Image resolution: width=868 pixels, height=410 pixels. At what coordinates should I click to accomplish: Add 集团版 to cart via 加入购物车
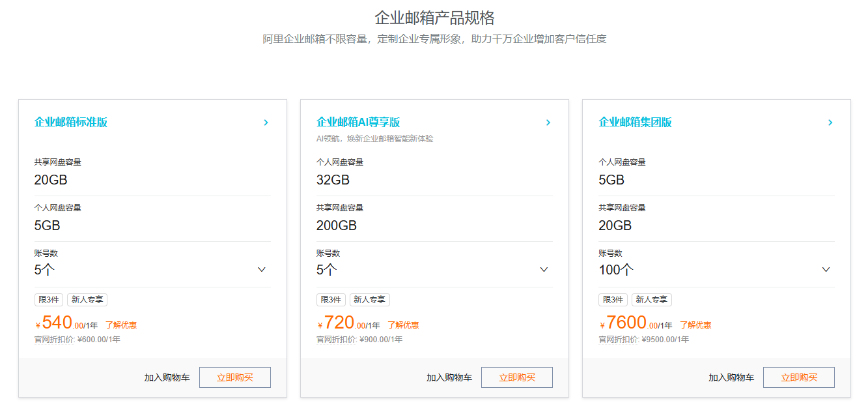[x=731, y=377]
